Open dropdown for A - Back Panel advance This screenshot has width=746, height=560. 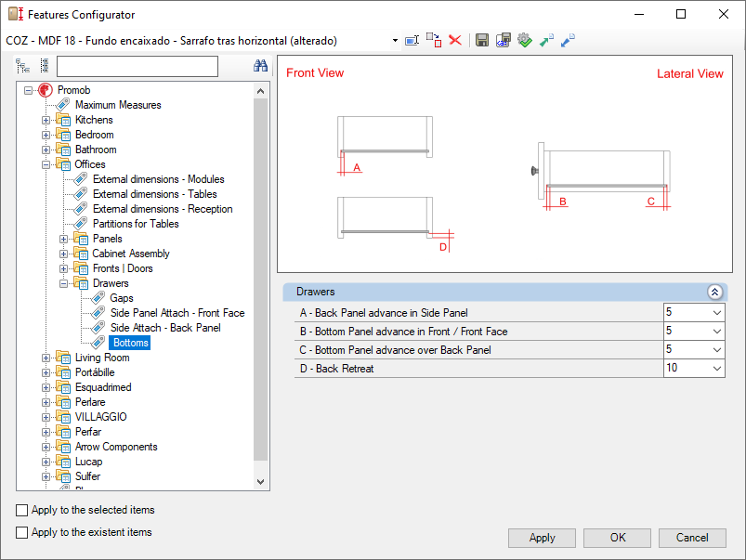coord(717,313)
